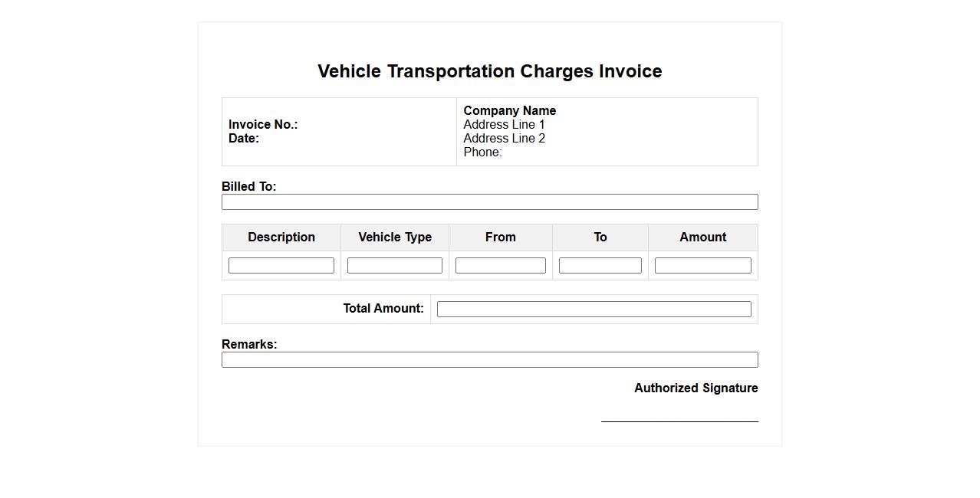Click the Amount input in table row
980x498 pixels.
click(702, 265)
